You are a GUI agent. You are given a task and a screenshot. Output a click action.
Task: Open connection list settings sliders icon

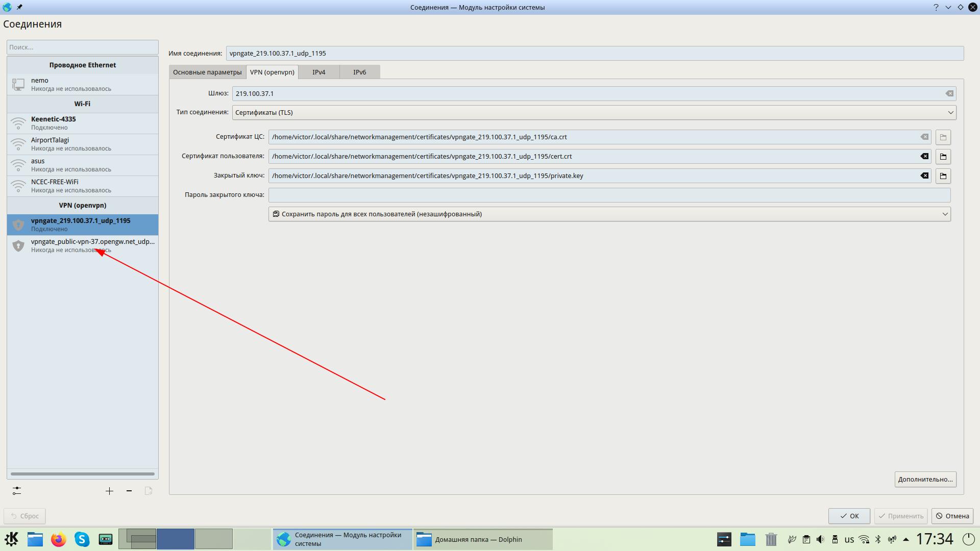coord(17,491)
